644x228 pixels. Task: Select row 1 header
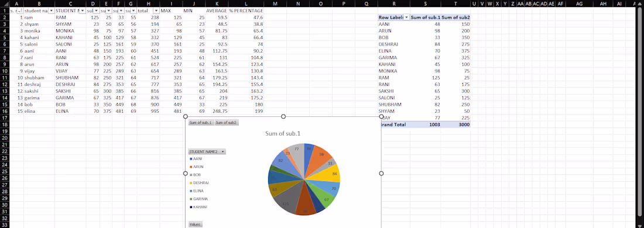[x=4, y=11]
